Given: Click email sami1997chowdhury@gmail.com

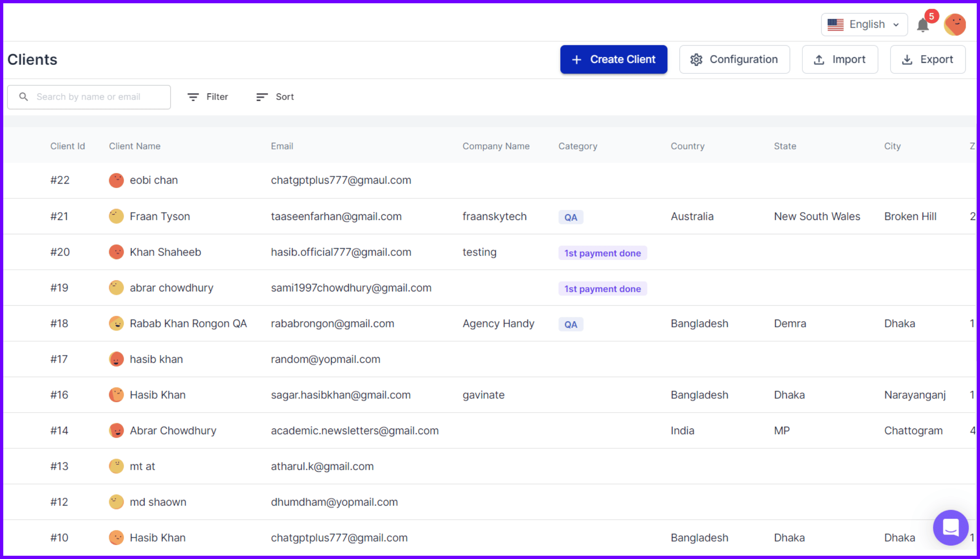Looking at the screenshot, I should click(x=351, y=288).
